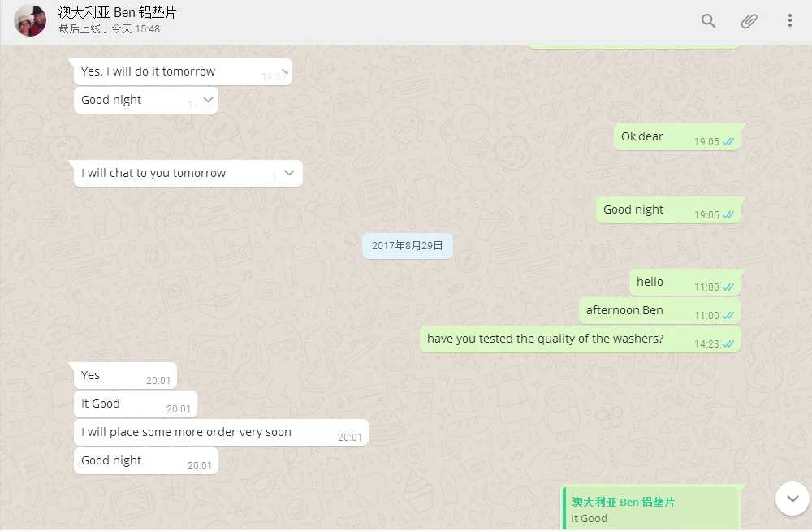Click the 2017年8月29日 date marker
The width and height of the screenshot is (812, 531).
408,245
